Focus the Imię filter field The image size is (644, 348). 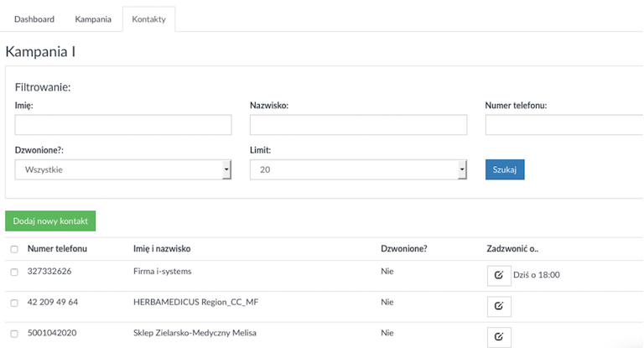pyautogui.click(x=123, y=125)
